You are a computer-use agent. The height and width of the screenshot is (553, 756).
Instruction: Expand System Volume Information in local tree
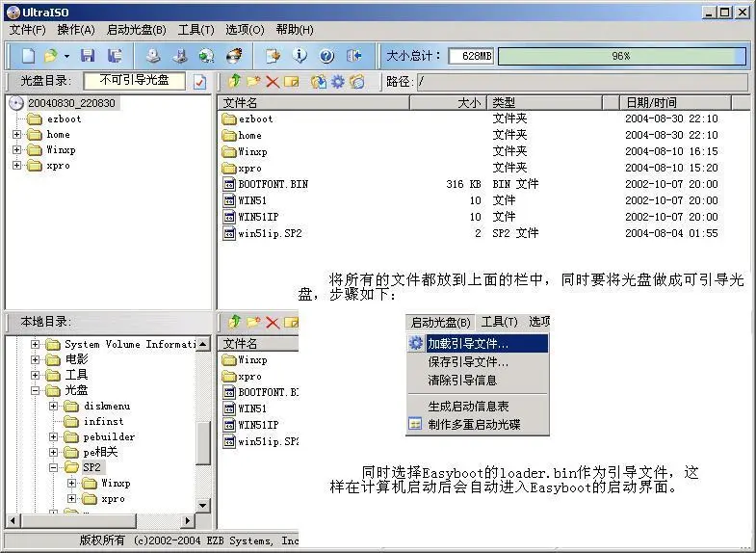(35, 344)
